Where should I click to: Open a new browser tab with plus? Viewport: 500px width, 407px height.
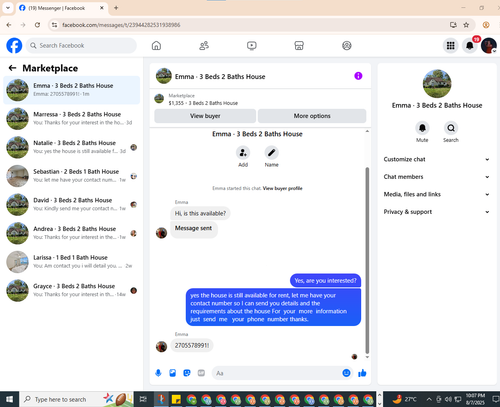[x=116, y=8]
